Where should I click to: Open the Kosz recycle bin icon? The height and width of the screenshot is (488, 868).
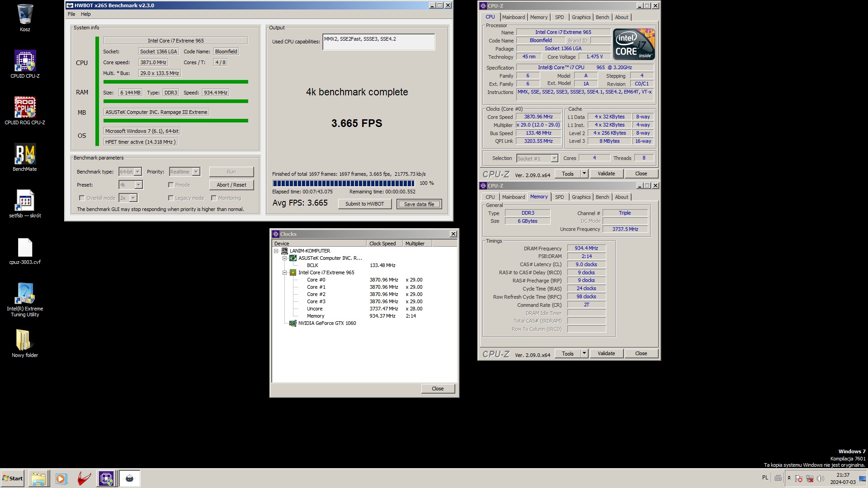[25, 14]
